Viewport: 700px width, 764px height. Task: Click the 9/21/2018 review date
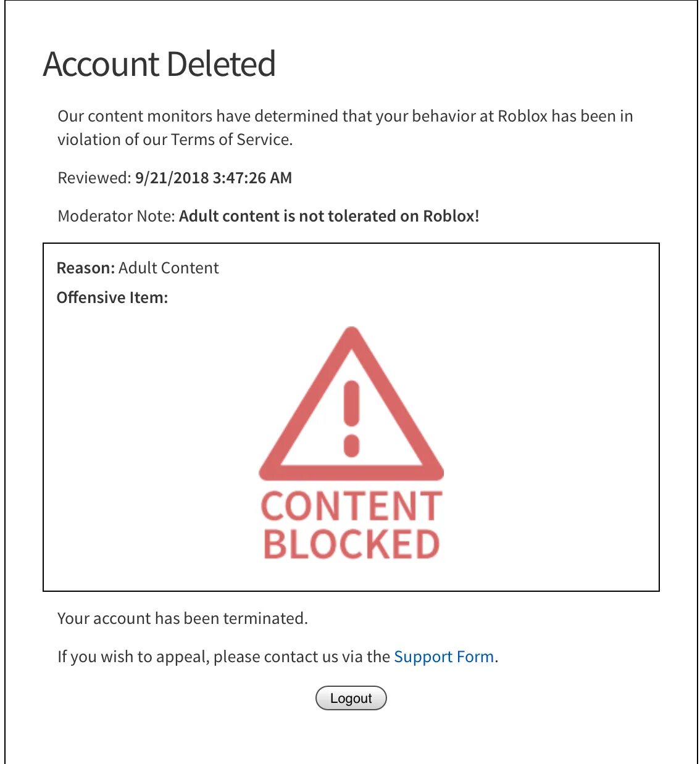pyautogui.click(x=172, y=178)
